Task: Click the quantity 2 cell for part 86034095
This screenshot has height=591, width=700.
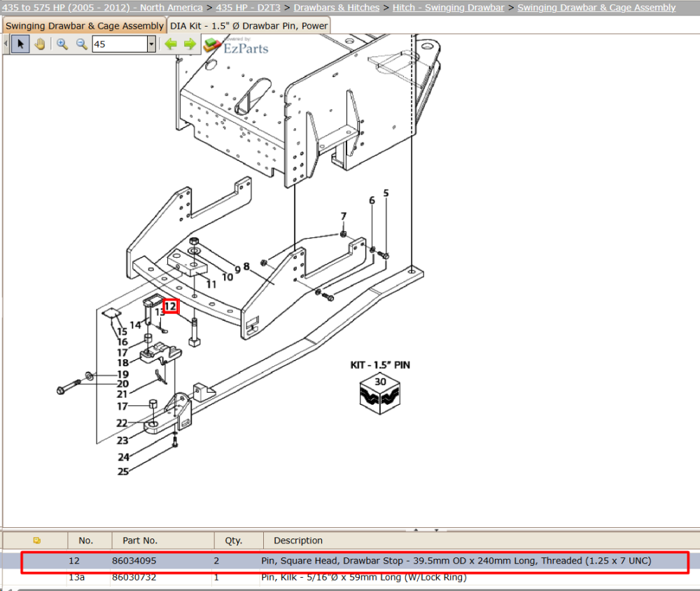Action: [x=216, y=561]
